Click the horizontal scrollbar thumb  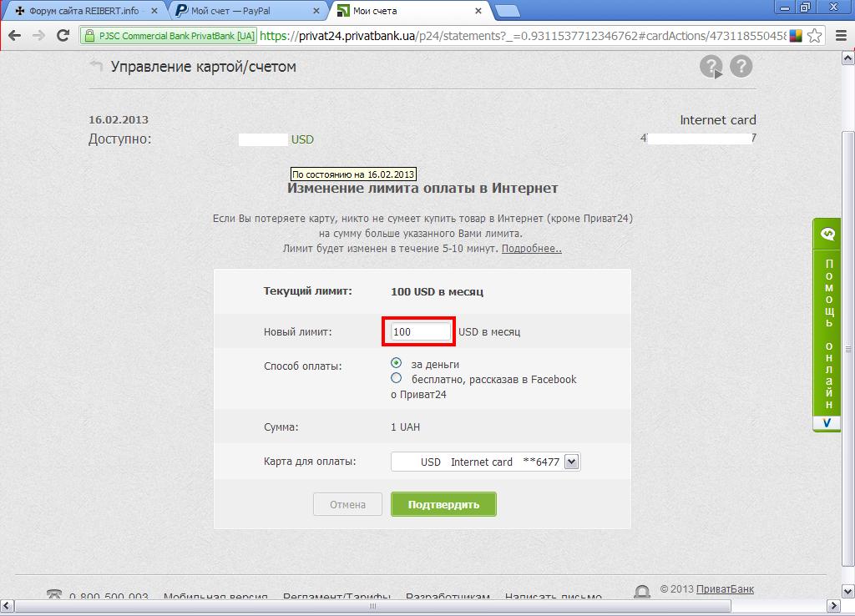(372, 606)
